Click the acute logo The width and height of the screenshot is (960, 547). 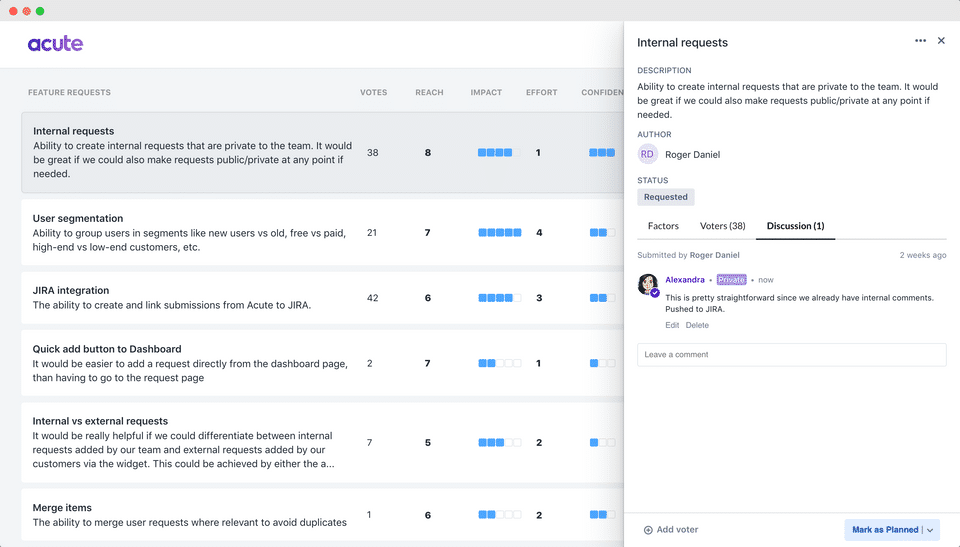click(x=55, y=43)
